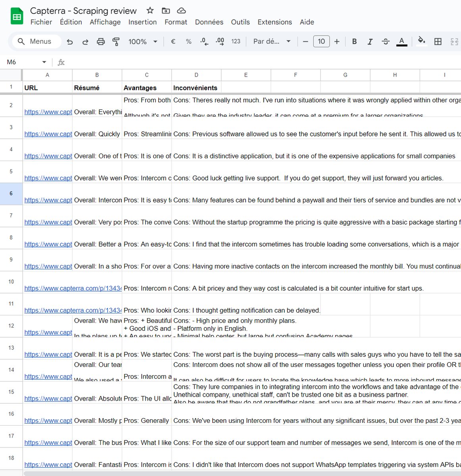Open the Insertion menu
This screenshot has height=476, width=461.
tap(143, 22)
